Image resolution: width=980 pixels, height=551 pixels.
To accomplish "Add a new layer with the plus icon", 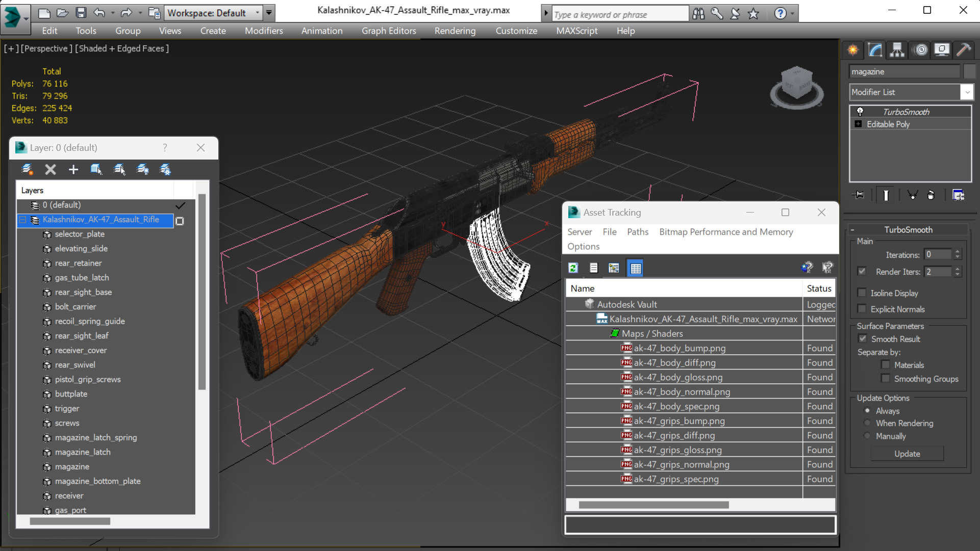I will click(x=73, y=170).
